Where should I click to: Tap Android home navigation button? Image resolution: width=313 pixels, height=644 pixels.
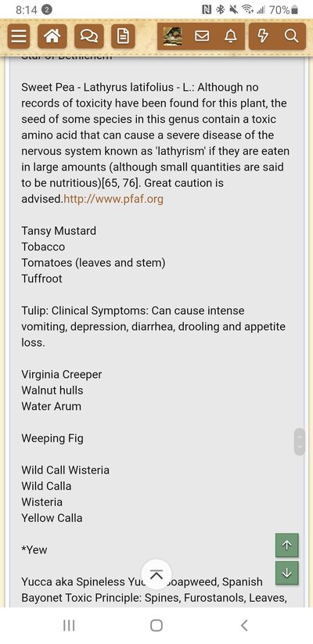click(x=156, y=625)
